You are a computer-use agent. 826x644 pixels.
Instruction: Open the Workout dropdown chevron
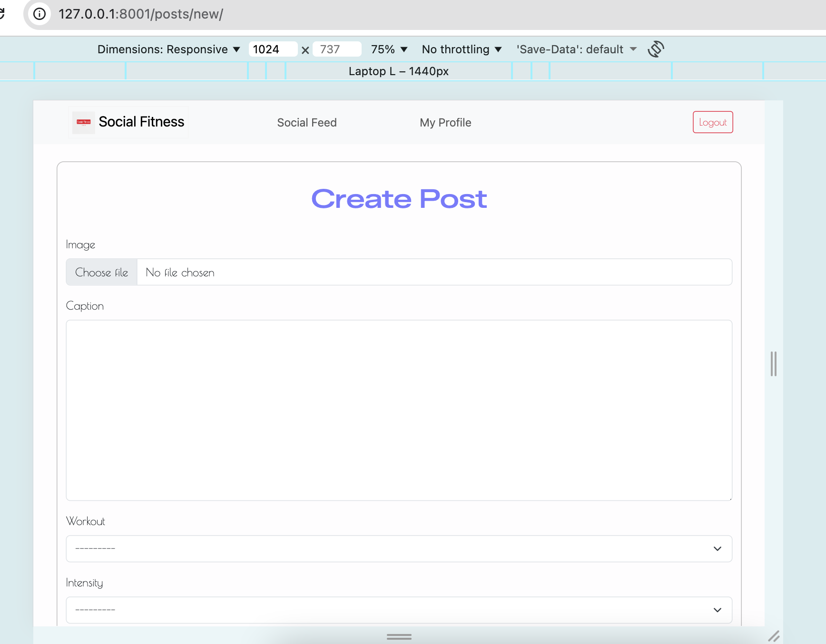click(717, 548)
